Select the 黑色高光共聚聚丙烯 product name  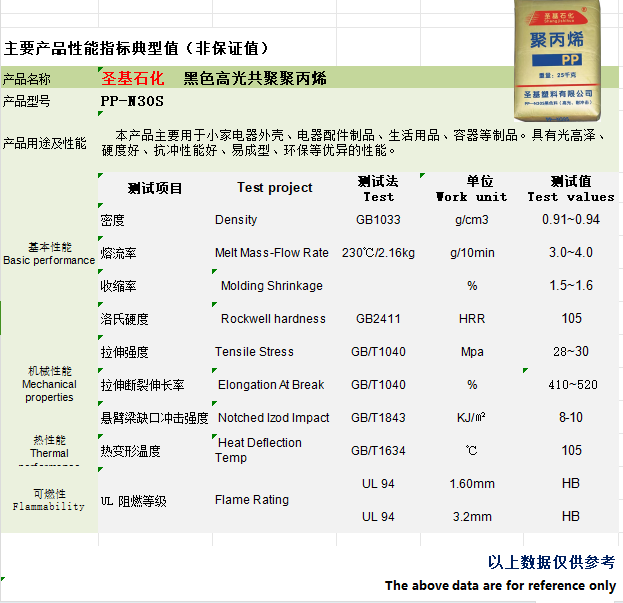pos(255,78)
